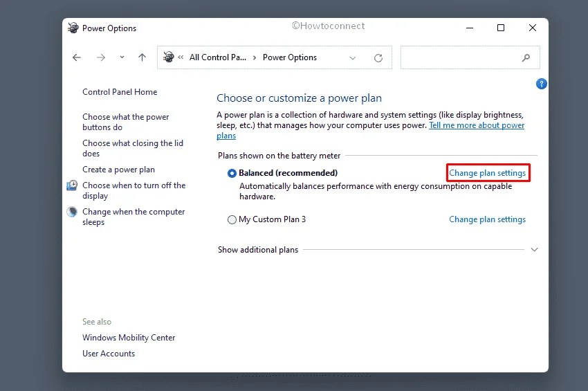Select the Balanced (recommended) radio button

pos(232,173)
